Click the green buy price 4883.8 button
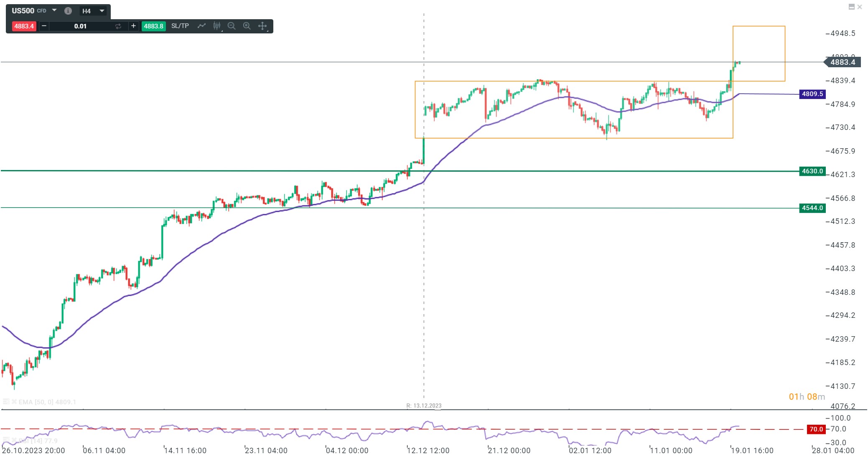Viewport: 868px width, 459px height. (x=153, y=26)
